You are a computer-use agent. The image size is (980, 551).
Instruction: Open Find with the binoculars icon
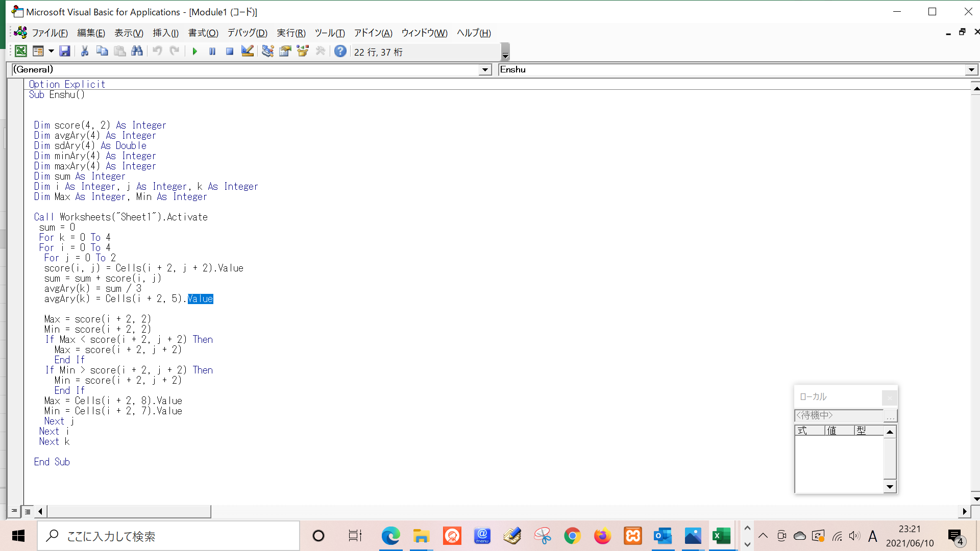pos(137,51)
